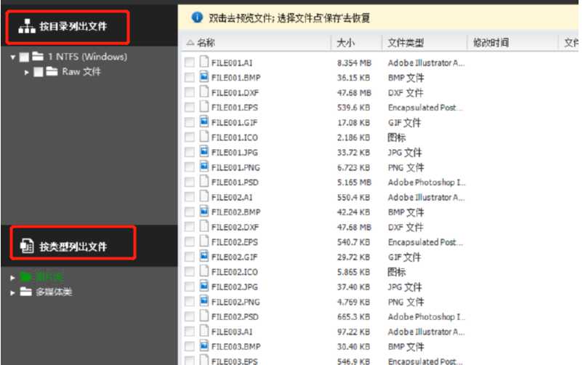Expand the 多媒体类 category node
588x365 pixels.
[12, 292]
